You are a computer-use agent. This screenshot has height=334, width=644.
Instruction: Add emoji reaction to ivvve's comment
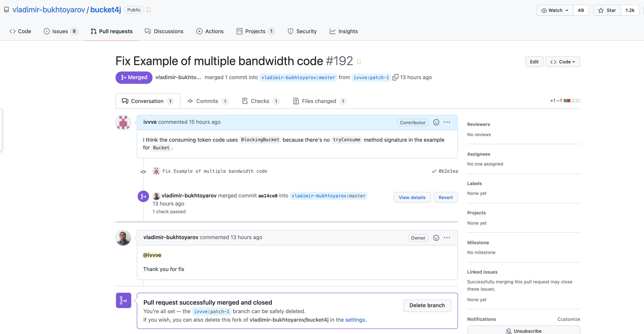(x=436, y=122)
